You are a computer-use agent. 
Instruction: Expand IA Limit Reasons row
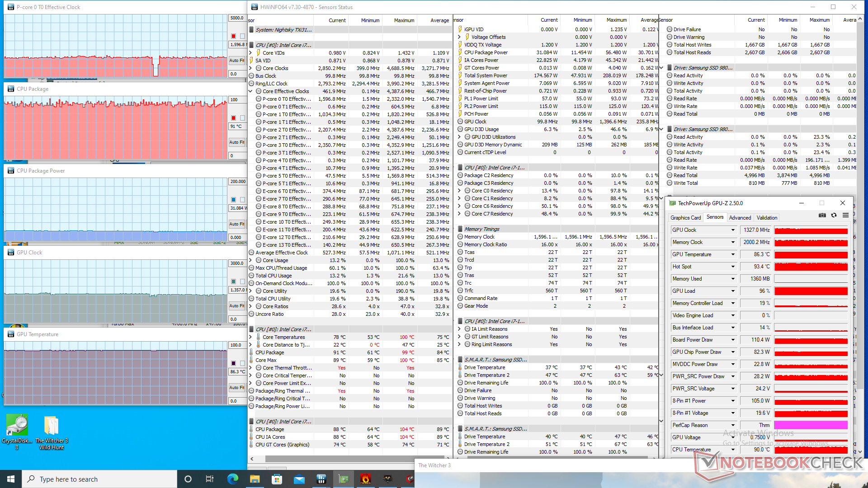click(x=459, y=329)
